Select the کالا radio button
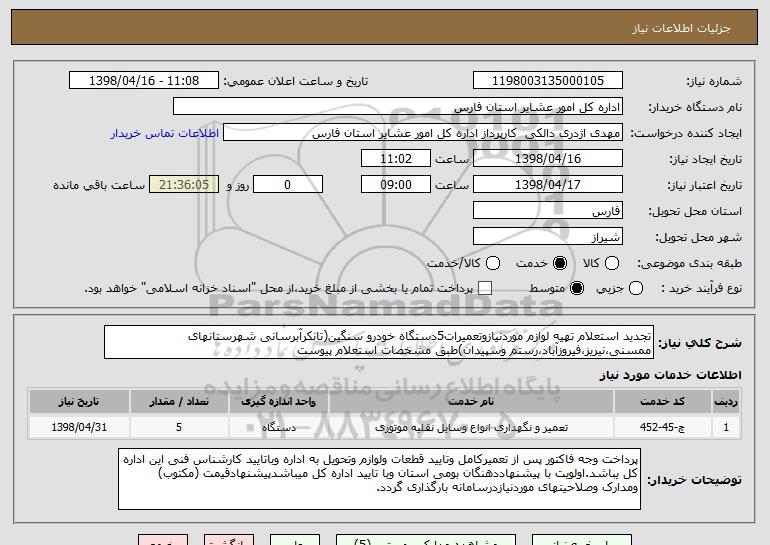Viewport: 770px width, 545px height. 612,263
